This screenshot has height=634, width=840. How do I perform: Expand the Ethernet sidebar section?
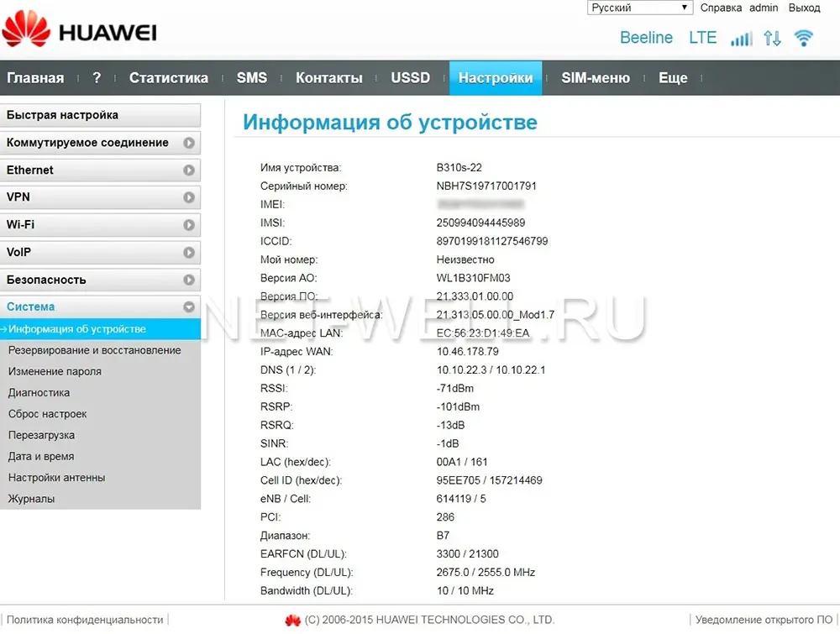tap(101, 170)
